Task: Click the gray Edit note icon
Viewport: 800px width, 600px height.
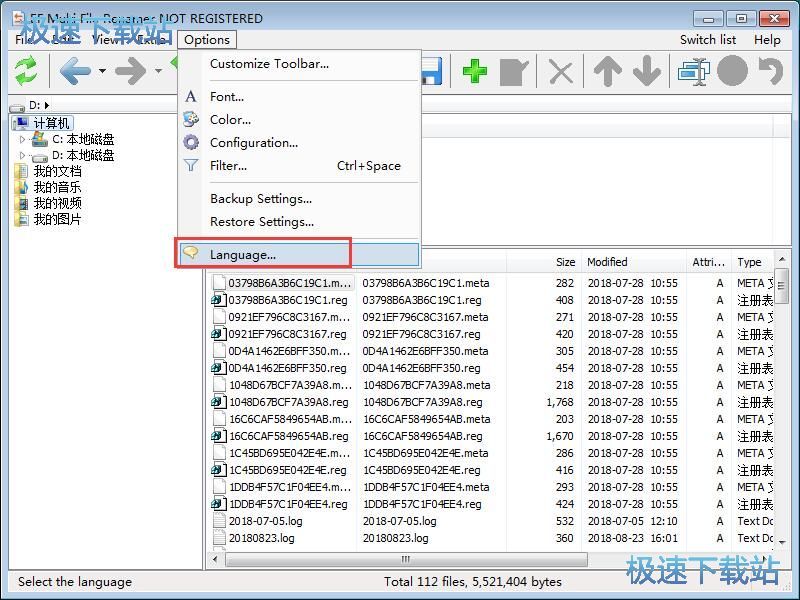Action: pos(514,72)
